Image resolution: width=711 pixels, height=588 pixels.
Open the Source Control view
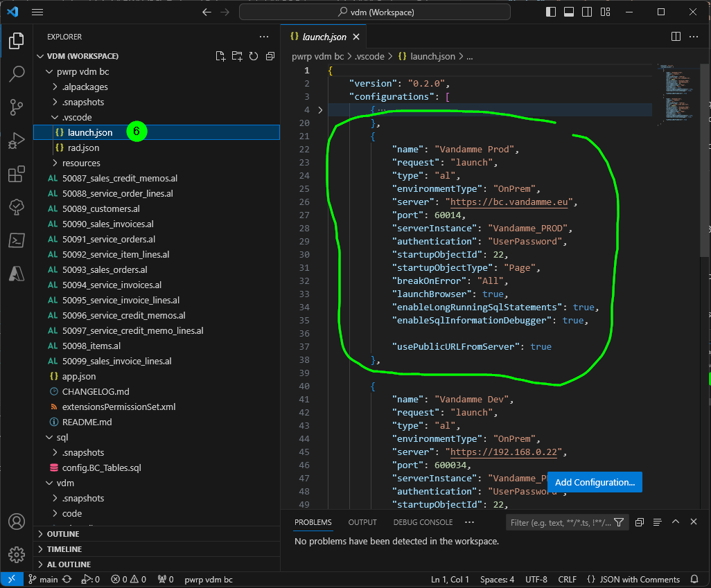point(17,107)
